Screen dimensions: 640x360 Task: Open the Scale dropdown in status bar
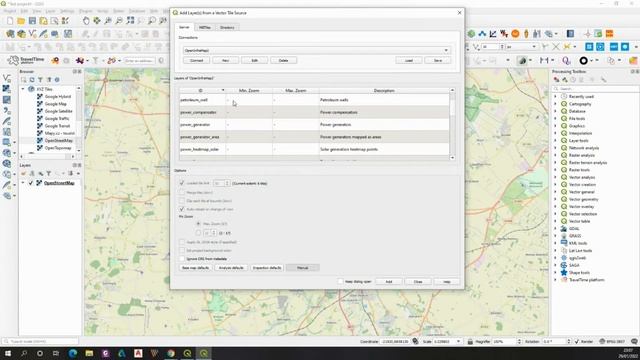(x=458, y=341)
